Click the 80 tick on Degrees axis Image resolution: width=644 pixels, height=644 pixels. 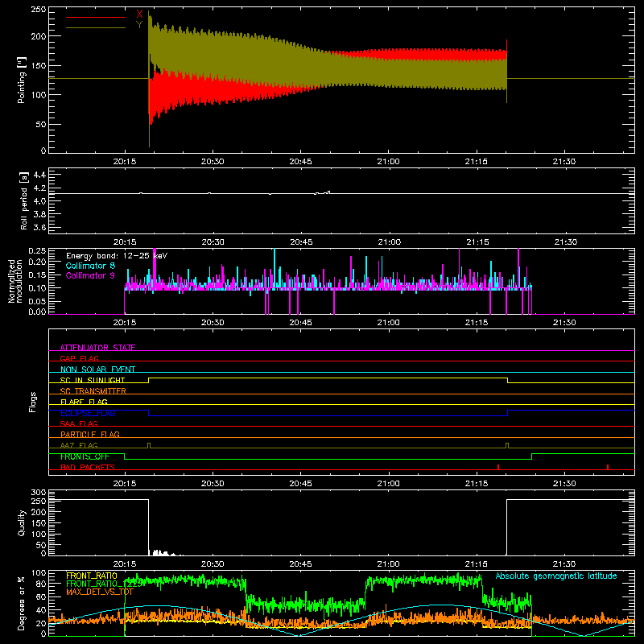(42, 584)
